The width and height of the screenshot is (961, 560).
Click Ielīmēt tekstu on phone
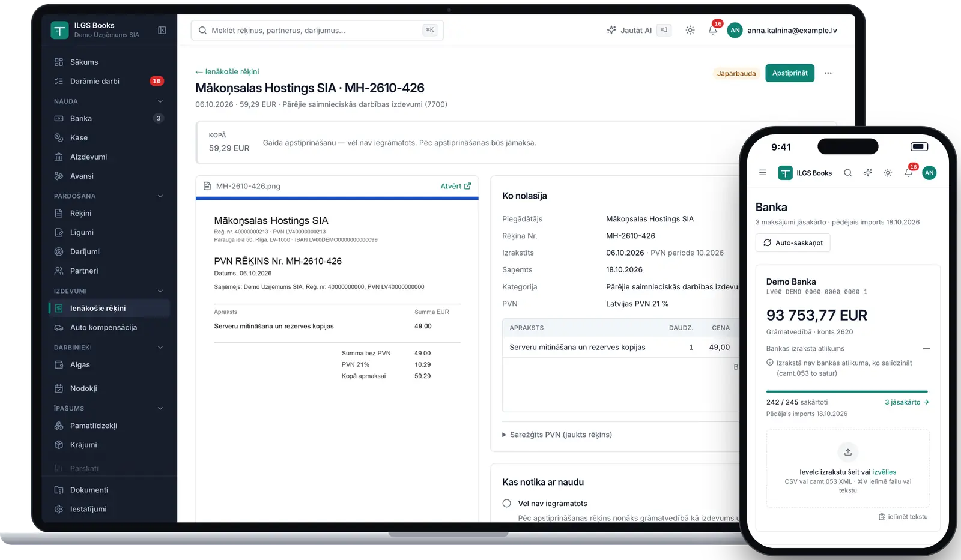click(x=903, y=517)
